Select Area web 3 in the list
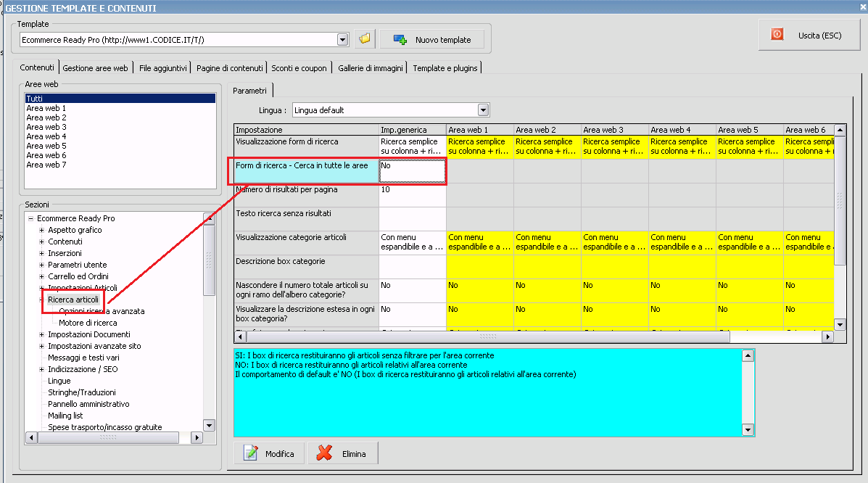The height and width of the screenshot is (483, 868). click(46, 127)
